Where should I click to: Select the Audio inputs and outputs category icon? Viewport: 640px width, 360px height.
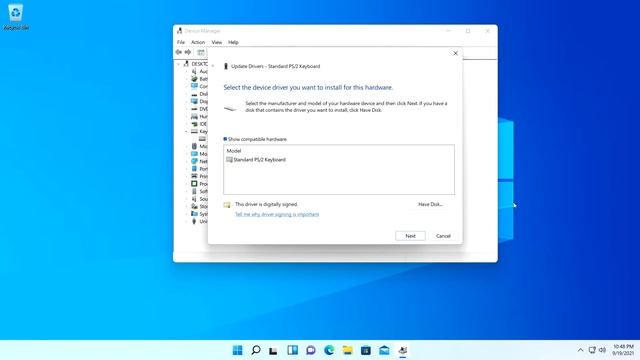tap(194, 71)
